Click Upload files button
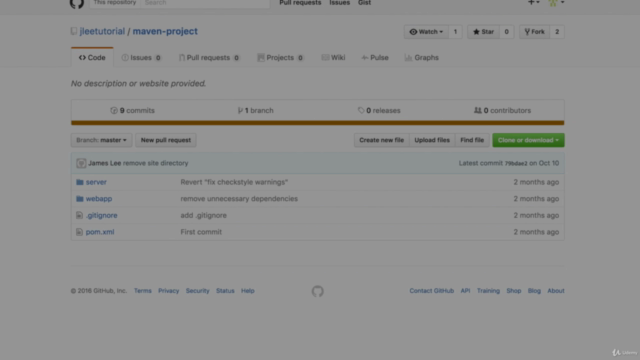This screenshot has width=640, height=360. (x=432, y=140)
